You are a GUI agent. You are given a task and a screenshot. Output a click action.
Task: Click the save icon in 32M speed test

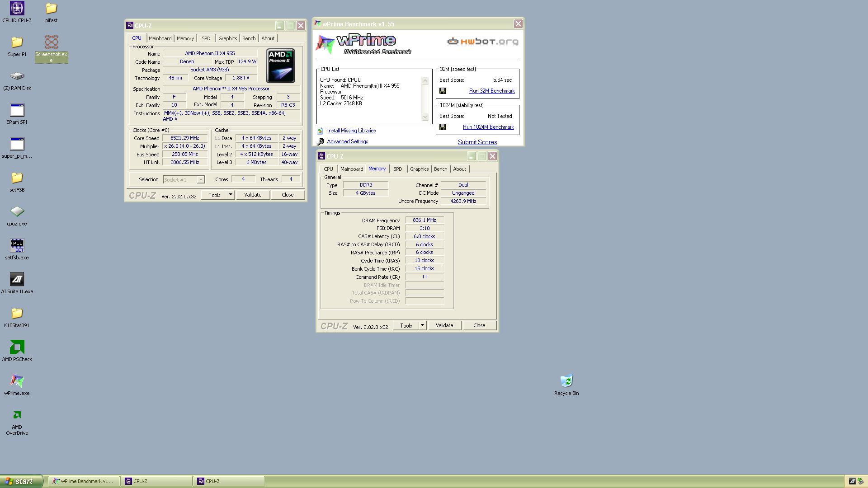[443, 91]
